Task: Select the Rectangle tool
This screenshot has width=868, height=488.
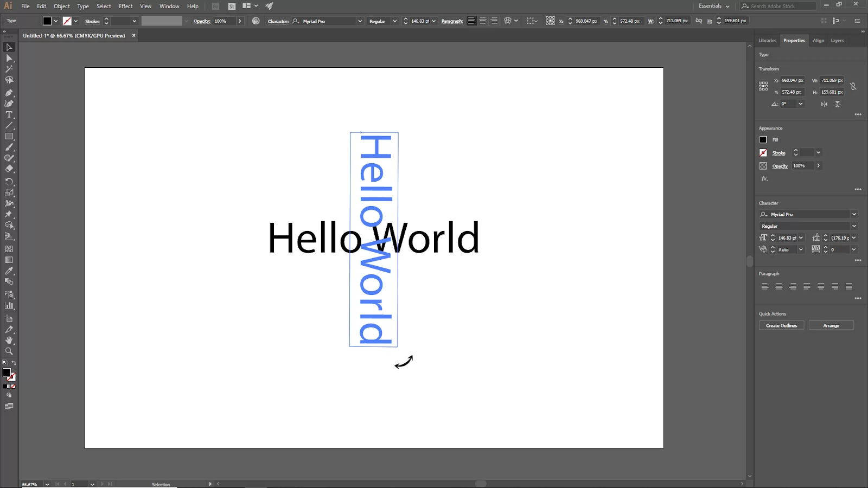Action: tap(9, 137)
